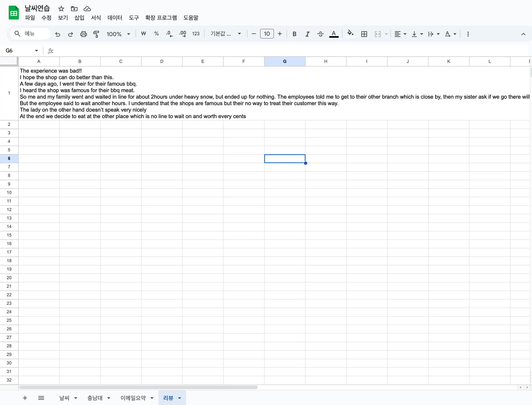Click the G6 name box field
This screenshot has width=532, height=405.
coord(18,51)
